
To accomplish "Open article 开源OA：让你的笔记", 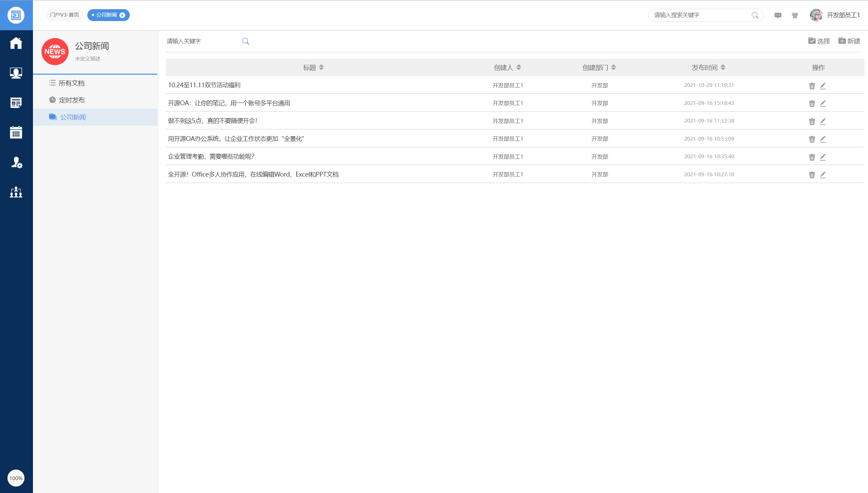I will 229,103.
